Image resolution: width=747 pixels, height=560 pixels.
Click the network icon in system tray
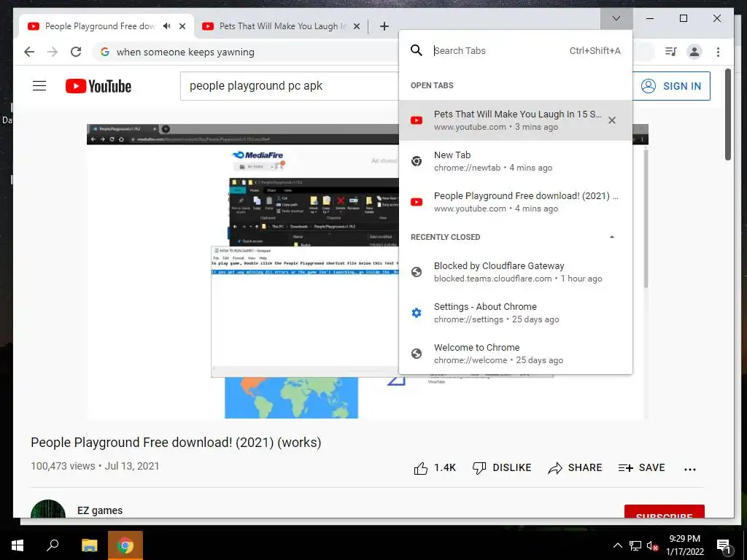click(x=635, y=545)
